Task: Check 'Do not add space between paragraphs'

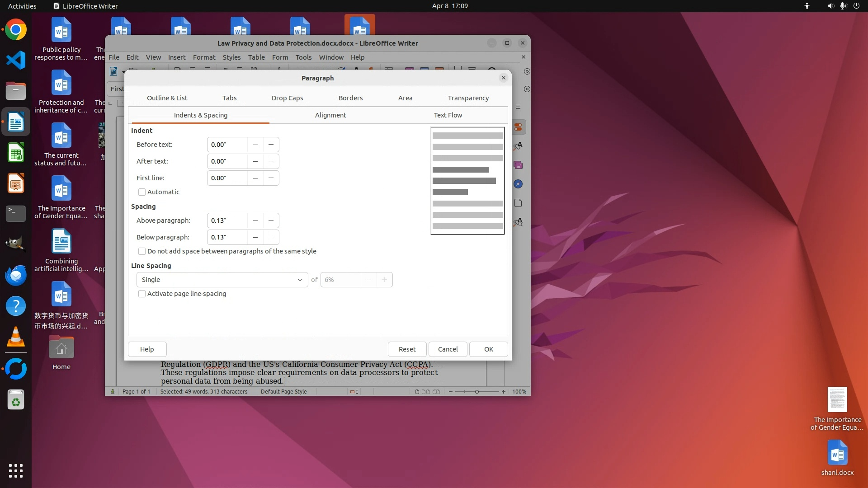Action: pyautogui.click(x=142, y=251)
